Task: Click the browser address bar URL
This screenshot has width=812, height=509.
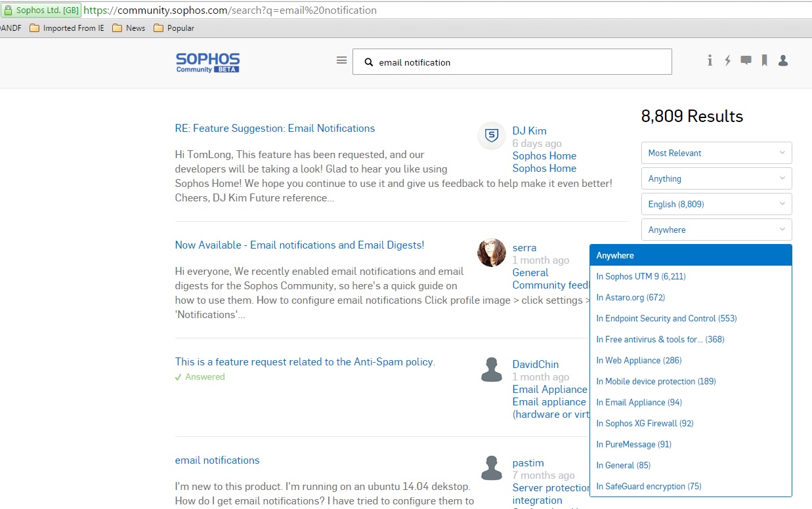Action: click(230, 10)
